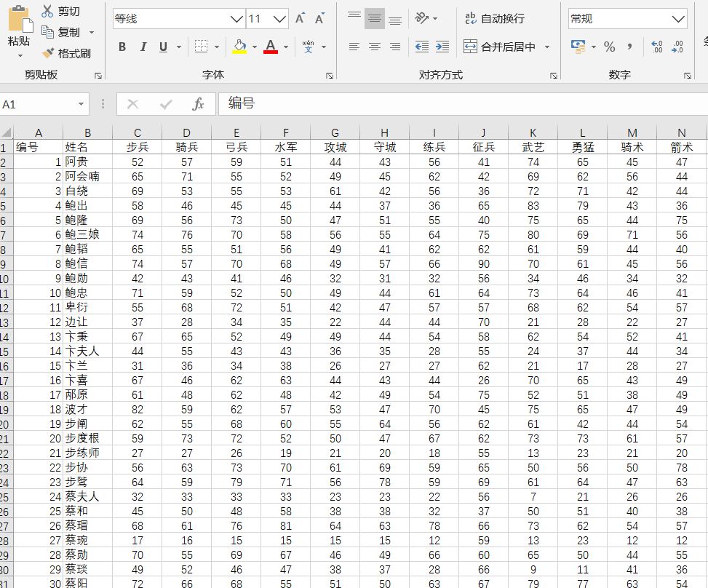This screenshot has width=708, height=588.
Task: Open alignment (对齐方式) dialog launcher
Action: [554, 76]
